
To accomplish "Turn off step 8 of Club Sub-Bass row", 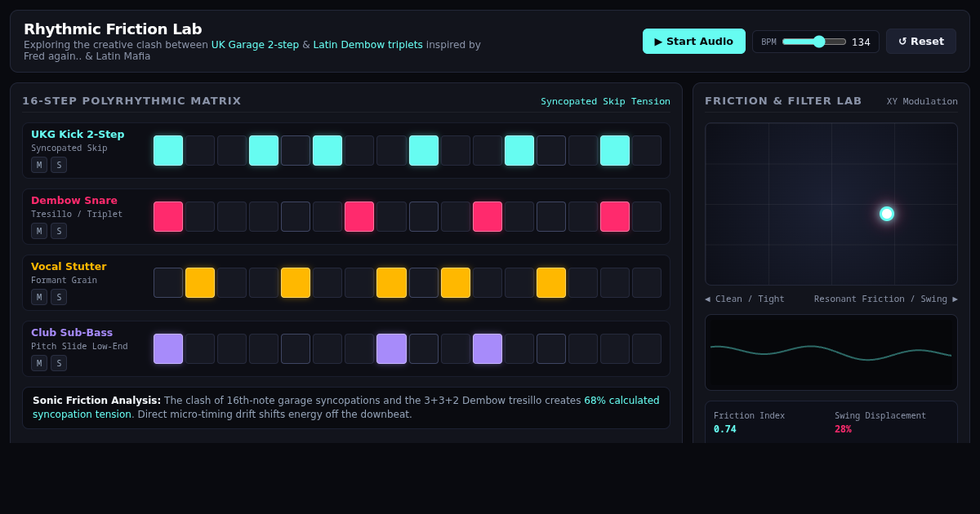I will tap(391, 349).
